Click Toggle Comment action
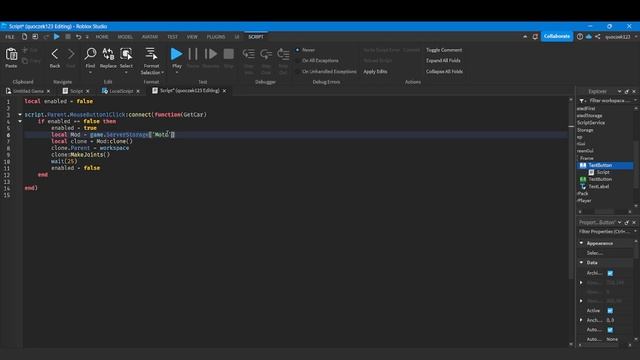 [x=444, y=50]
